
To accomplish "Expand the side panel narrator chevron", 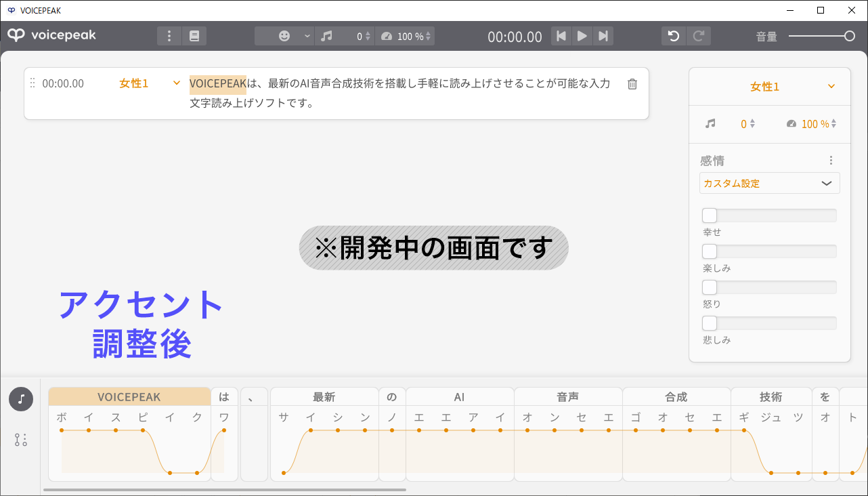I will pyautogui.click(x=831, y=87).
